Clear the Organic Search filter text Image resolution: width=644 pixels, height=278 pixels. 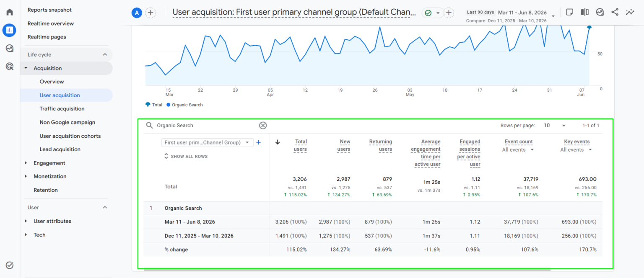point(263,125)
